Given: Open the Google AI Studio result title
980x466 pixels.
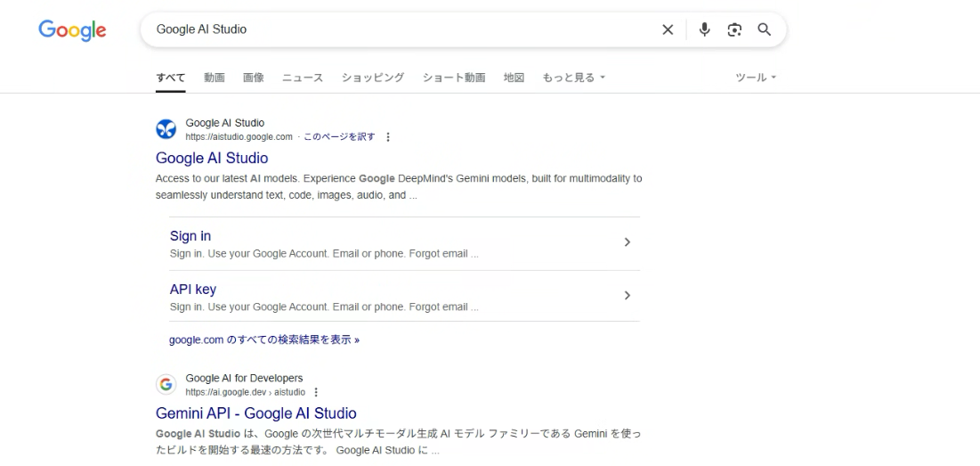Looking at the screenshot, I should click(x=212, y=158).
